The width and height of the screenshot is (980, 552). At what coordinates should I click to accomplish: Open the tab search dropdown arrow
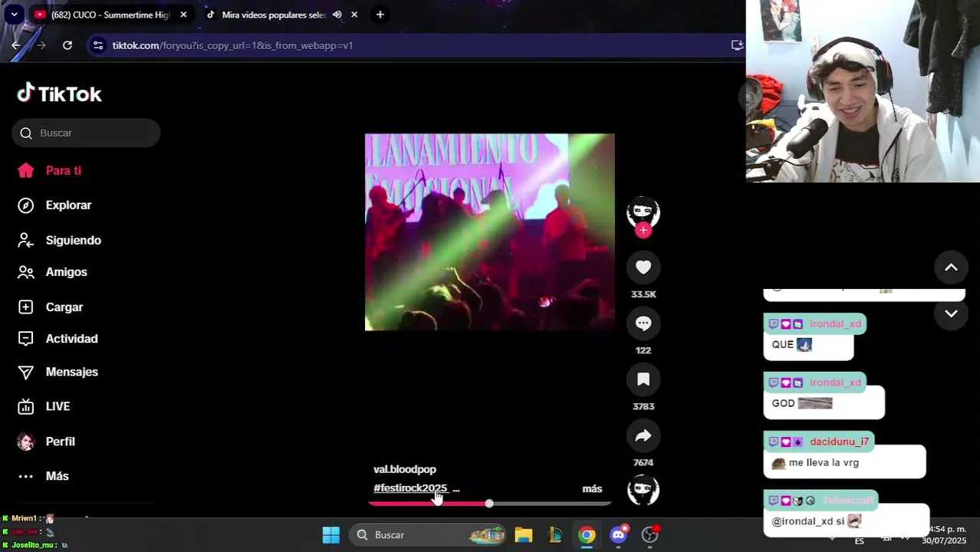pos(14,15)
